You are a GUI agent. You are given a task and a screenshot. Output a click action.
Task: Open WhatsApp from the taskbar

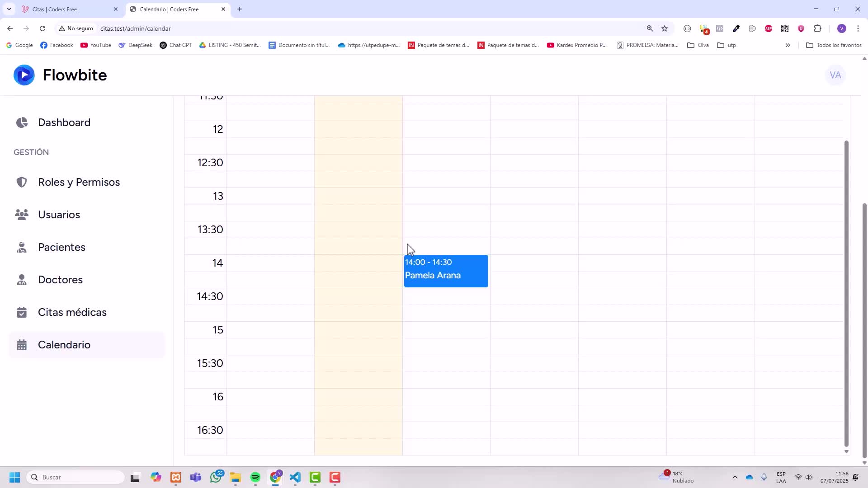pos(216,478)
